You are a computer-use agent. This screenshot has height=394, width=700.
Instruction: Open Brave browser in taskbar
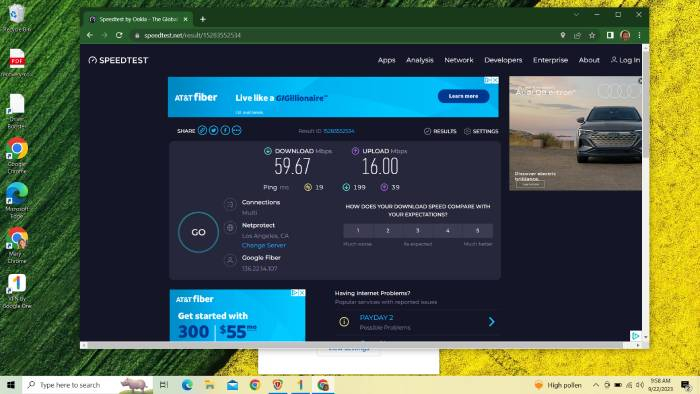coord(278,385)
